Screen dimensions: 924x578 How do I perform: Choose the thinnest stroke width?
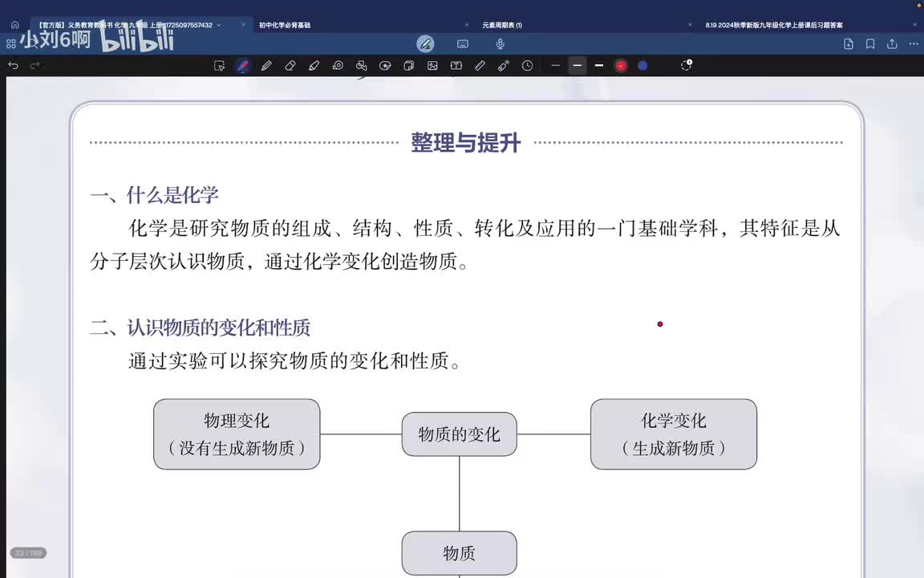555,66
